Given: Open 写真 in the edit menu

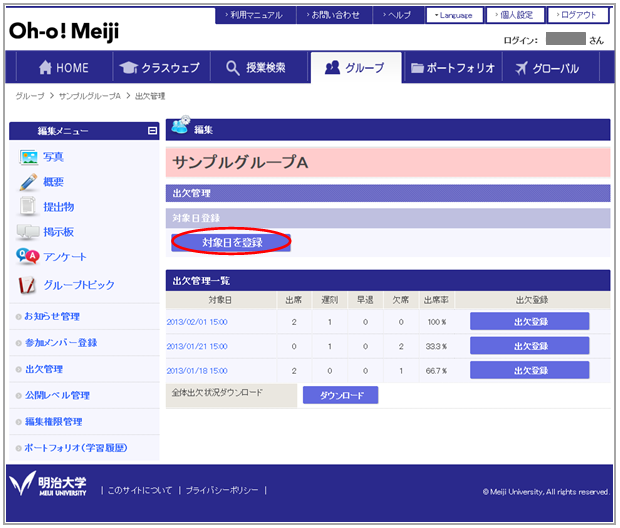Looking at the screenshot, I should pyautogui.click(x=53, y=157).
